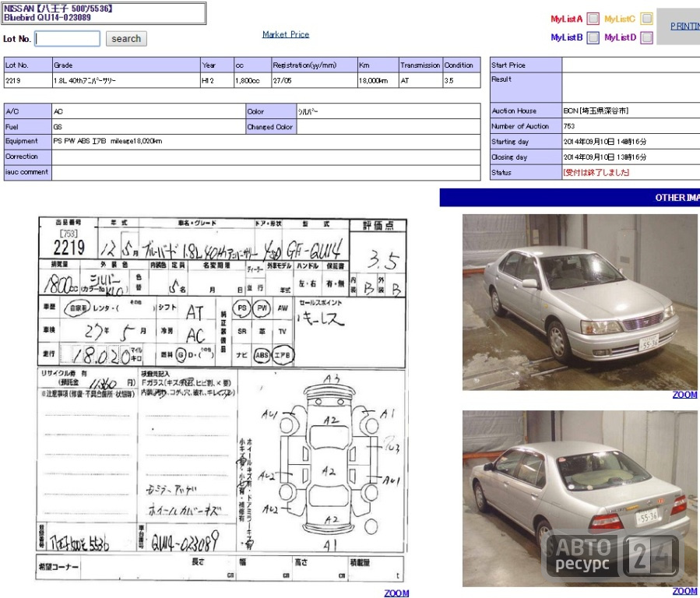Screen dimensions: 700x598
Task: Click the search button
Action: (126, 39)
